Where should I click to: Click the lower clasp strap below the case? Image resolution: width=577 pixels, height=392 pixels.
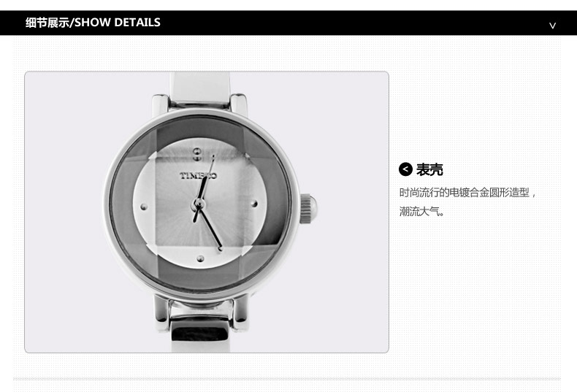coord(200,328)
